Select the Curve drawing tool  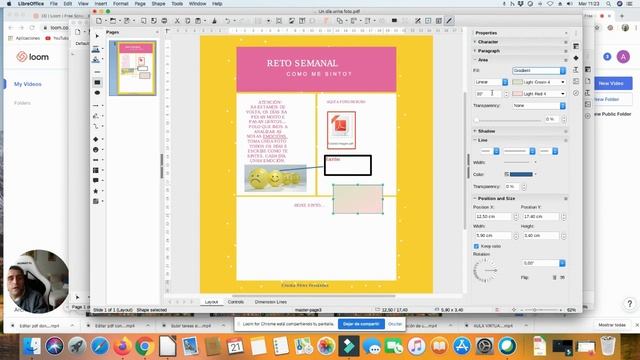96,116
